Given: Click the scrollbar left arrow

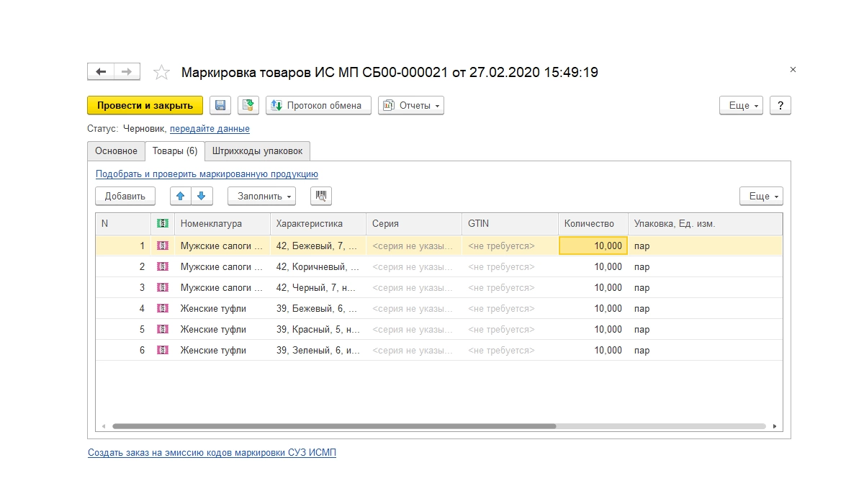Looking at the screenshot, I should (x=103, y=426).
